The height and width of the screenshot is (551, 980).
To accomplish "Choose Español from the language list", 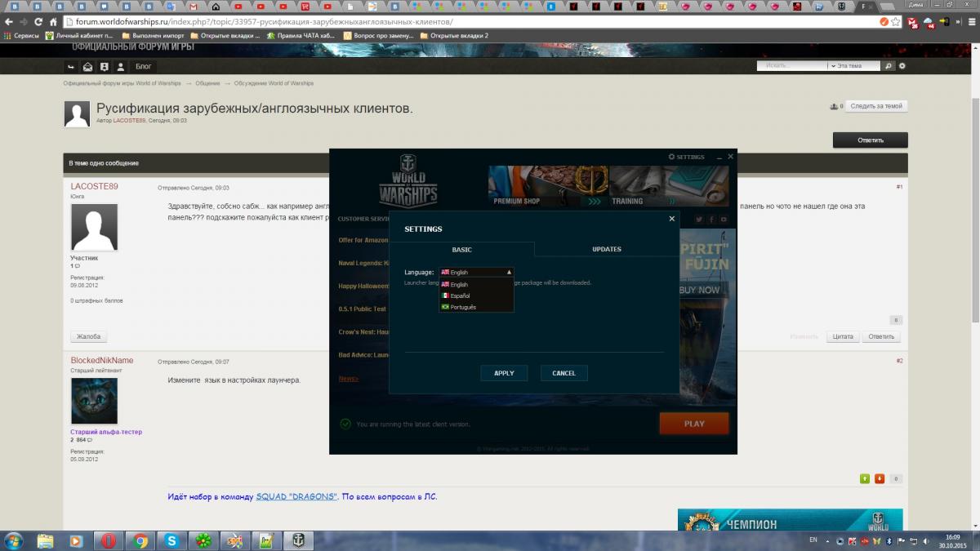I will (x=460, y=295).
